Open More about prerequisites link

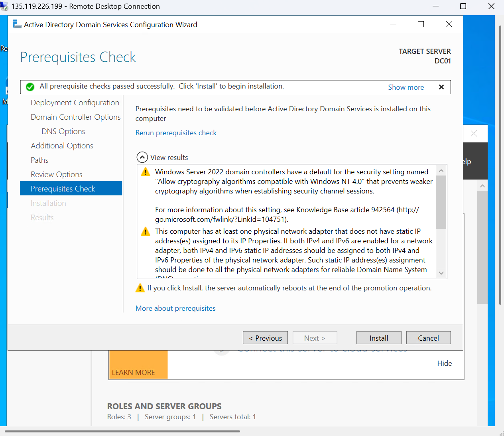pyautogui.click(x=175, y=308)
